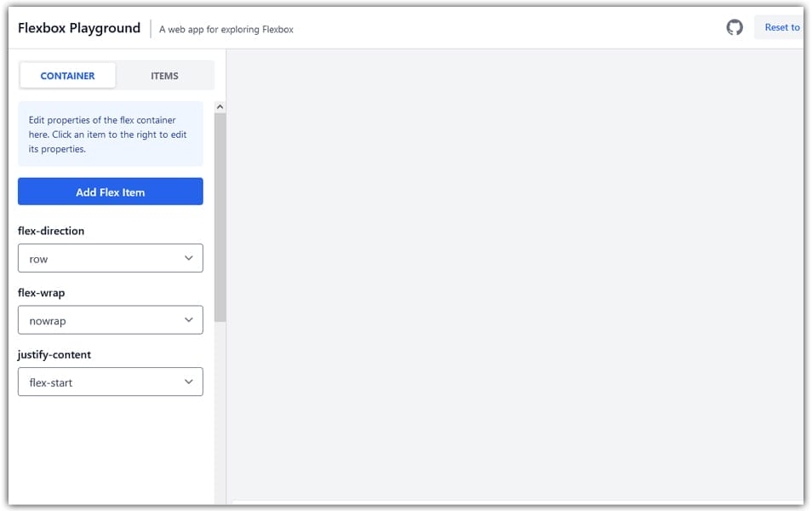Open the GitHub repository icon
812x511 pixels.
pos(734,27)
